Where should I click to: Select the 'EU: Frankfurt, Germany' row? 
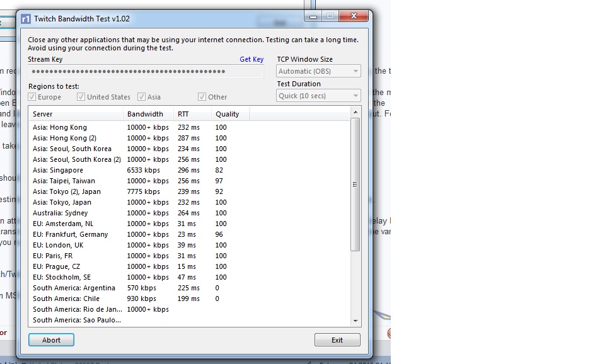[x=190, y=234]
